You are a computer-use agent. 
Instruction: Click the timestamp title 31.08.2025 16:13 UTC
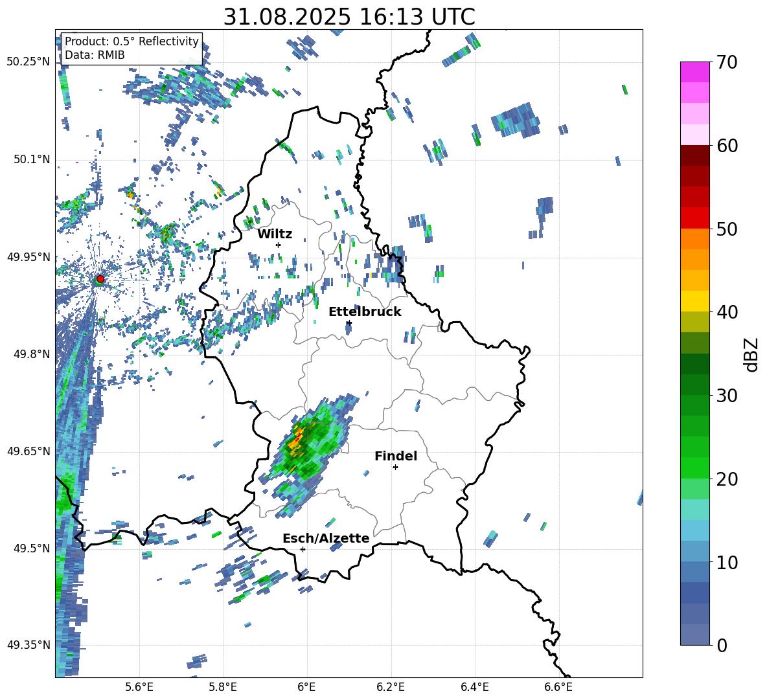(x=349, y=17)
